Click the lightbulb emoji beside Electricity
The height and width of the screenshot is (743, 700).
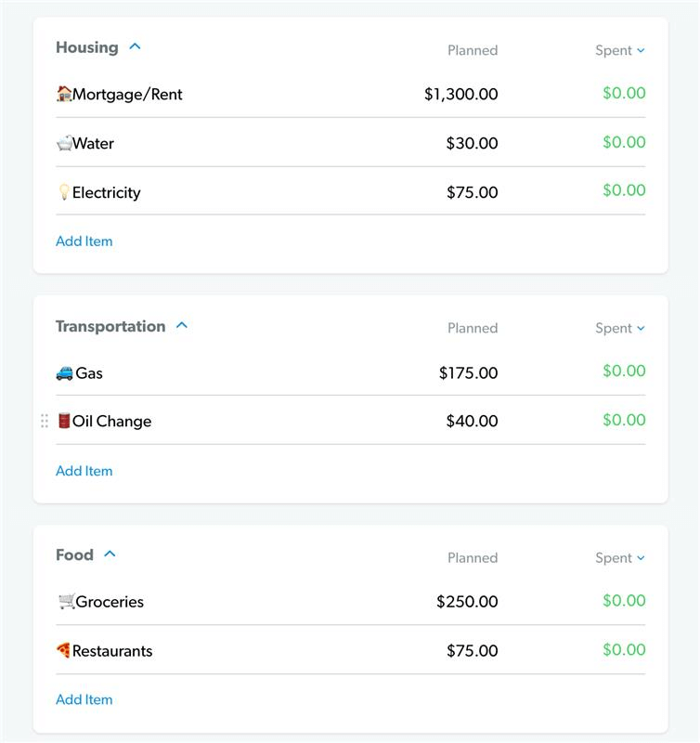64,192
